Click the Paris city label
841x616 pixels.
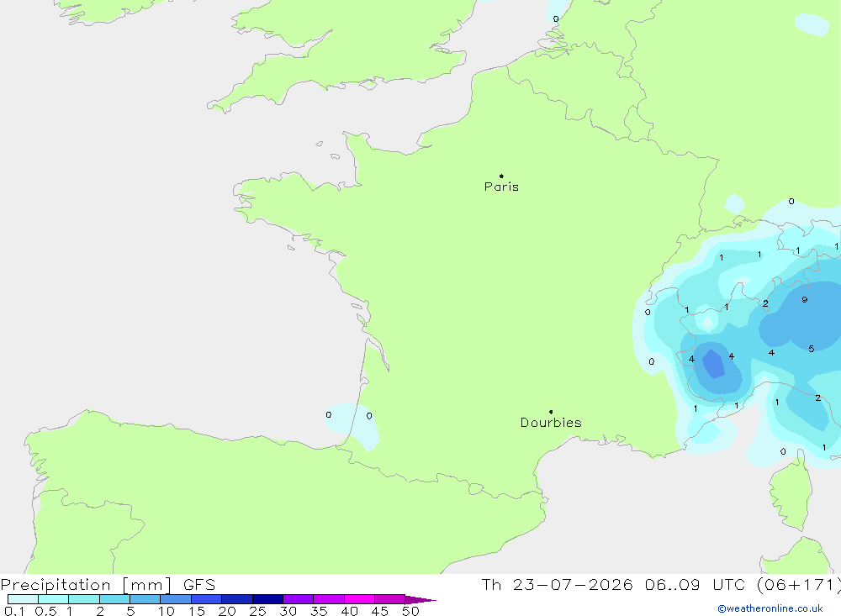point(501,187)
